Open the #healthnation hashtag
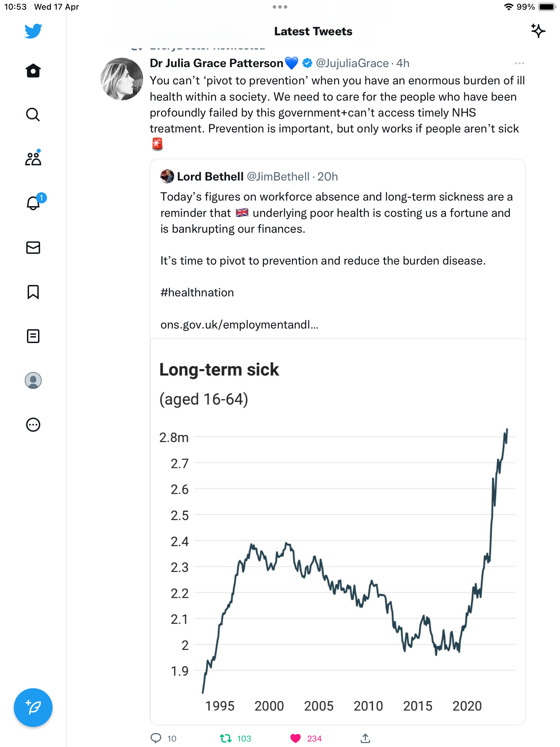Screen dimensions: 560x747 (197, 293)
